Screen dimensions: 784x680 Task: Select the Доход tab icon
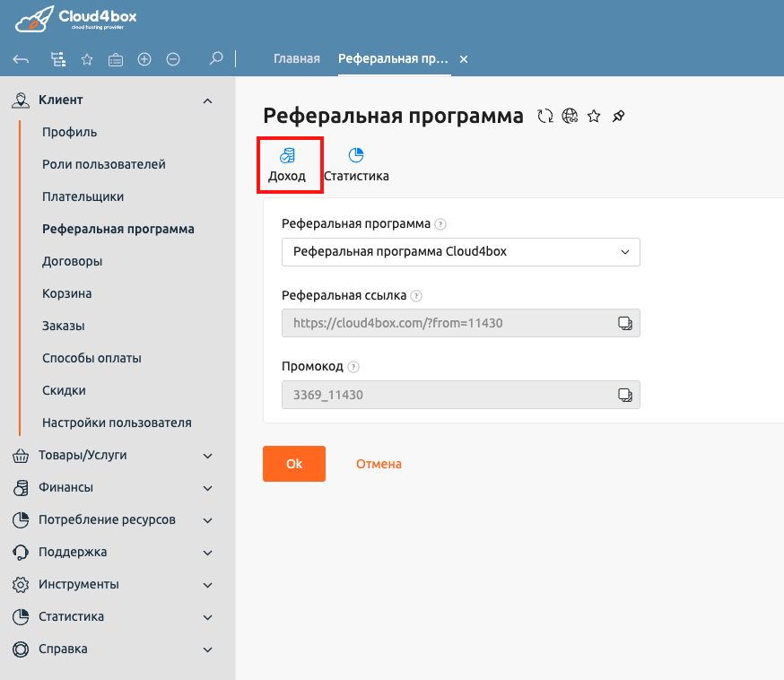click(287, 154)
